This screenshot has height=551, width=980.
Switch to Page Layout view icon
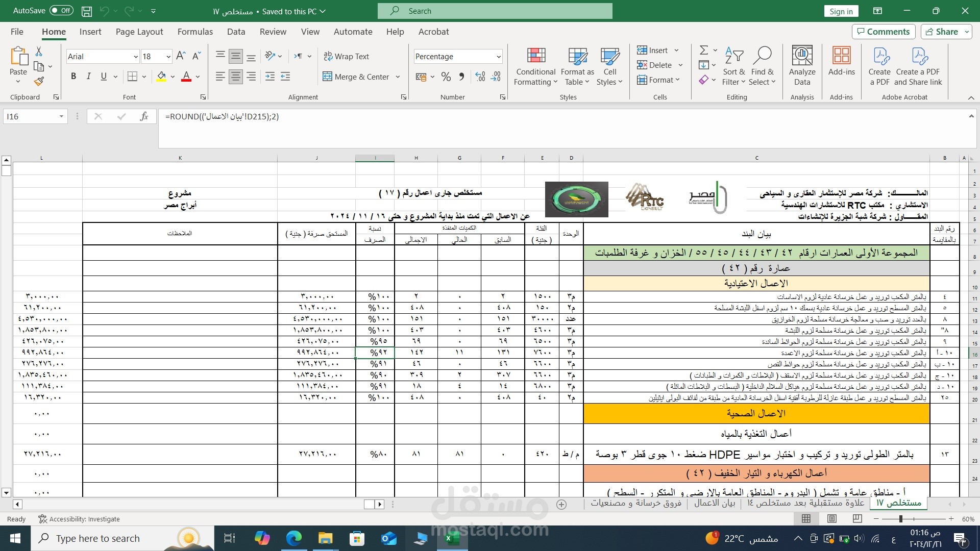point(832,518)
